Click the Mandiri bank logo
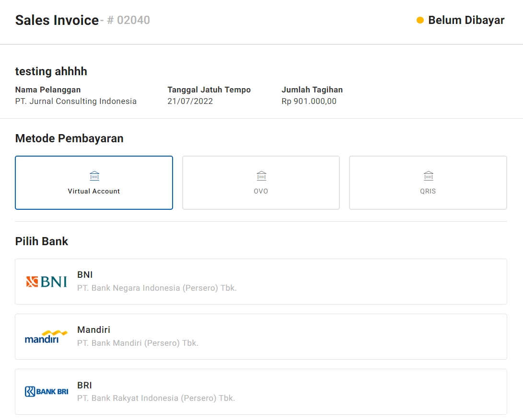Viewport: 523px width, 420px height. (46, 337)
